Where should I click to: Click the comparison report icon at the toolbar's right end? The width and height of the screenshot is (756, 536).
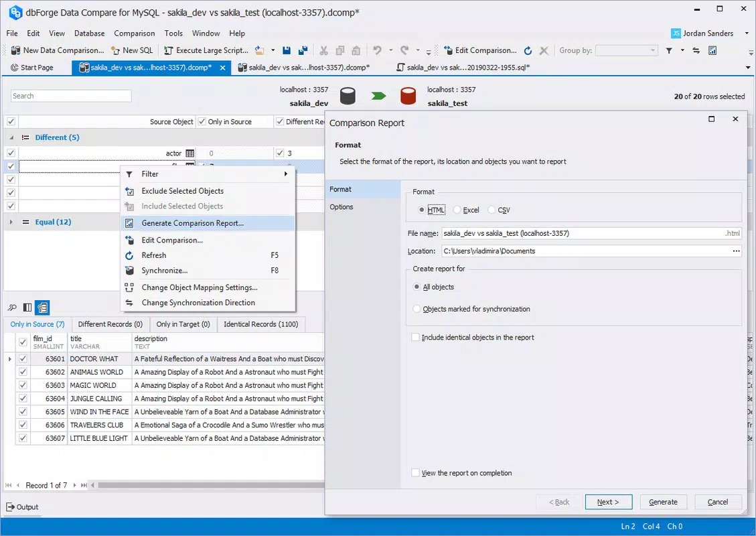click(712, 50)
